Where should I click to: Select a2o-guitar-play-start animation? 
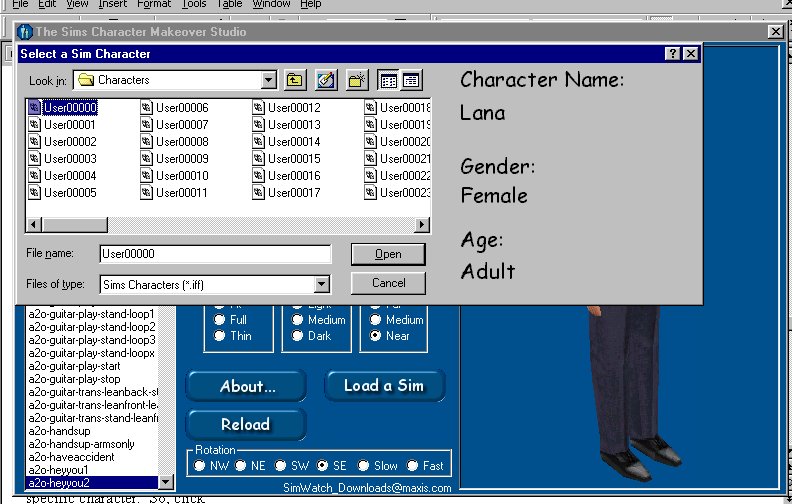75,366
